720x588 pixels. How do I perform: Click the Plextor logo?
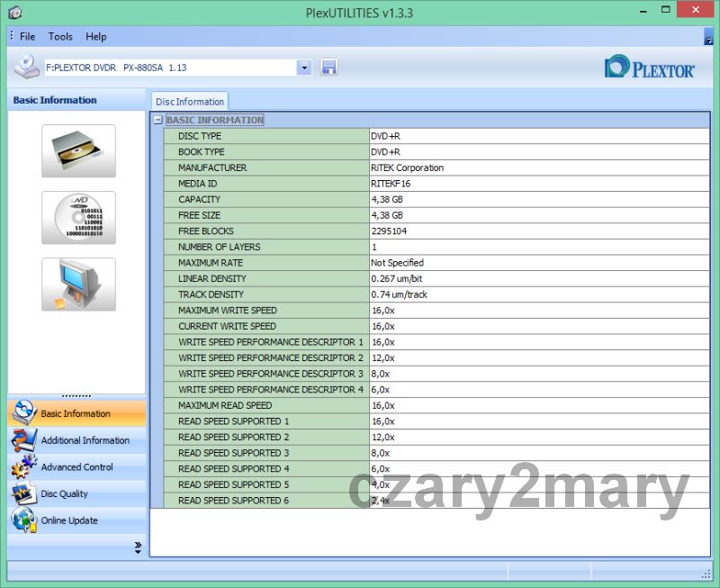pos(649,67)
